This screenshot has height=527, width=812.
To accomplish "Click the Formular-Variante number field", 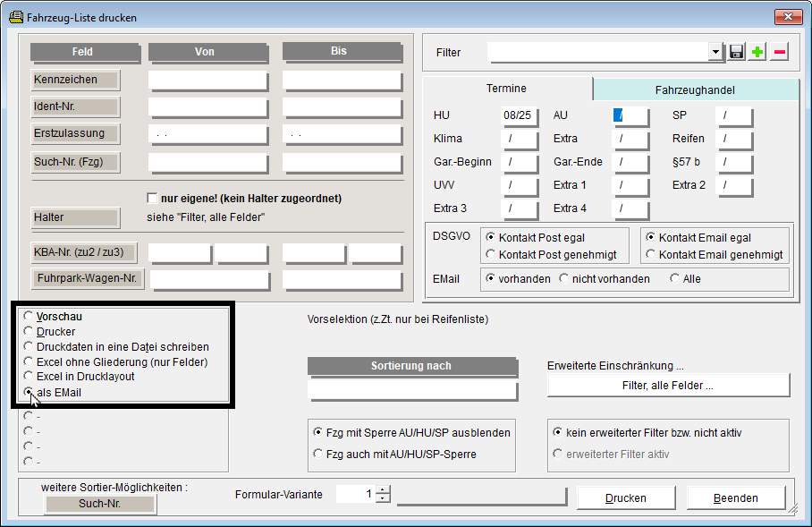I will pos(355,494).
